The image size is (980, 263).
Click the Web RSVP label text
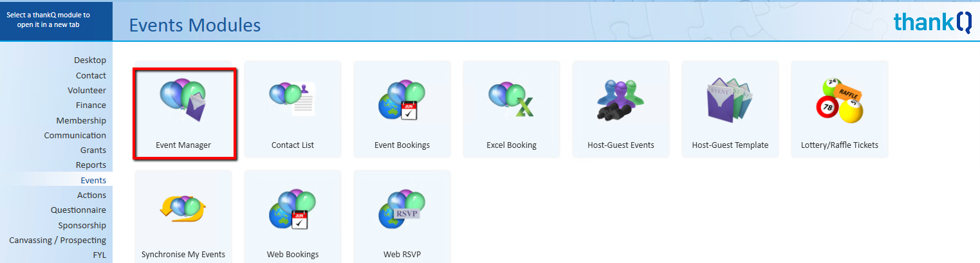(x=402, y=254)
